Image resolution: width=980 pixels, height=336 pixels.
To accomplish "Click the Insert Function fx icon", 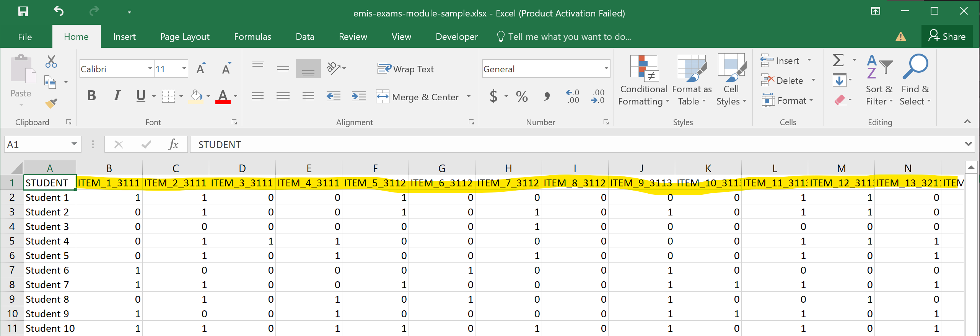I will 173,145.
